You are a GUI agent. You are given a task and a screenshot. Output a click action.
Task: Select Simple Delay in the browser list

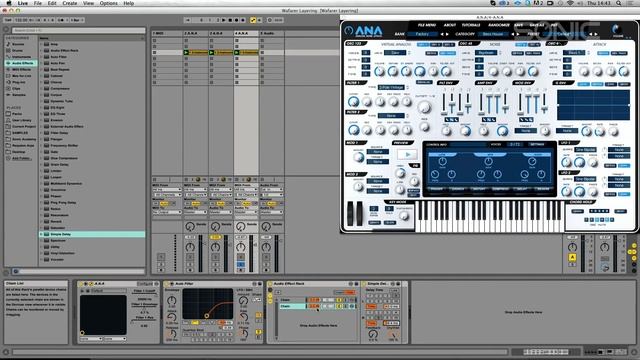pyautogui.click(x=92, y=234)
